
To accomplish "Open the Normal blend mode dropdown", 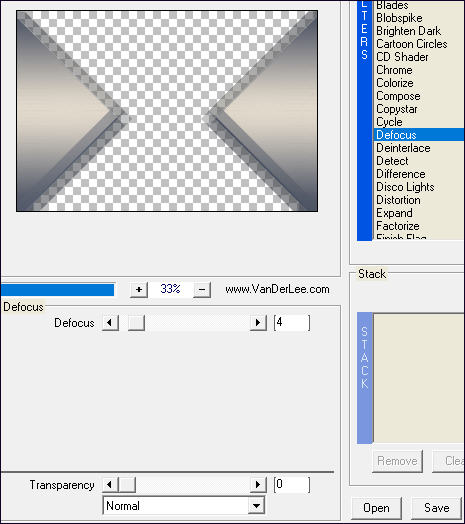I will (x=256, y=506).
